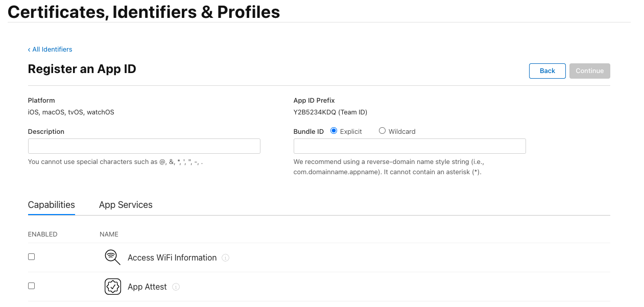644x307 pixels.
Task: Click the back chevron before All Identifiers
Action: click(x=29, y=49)
